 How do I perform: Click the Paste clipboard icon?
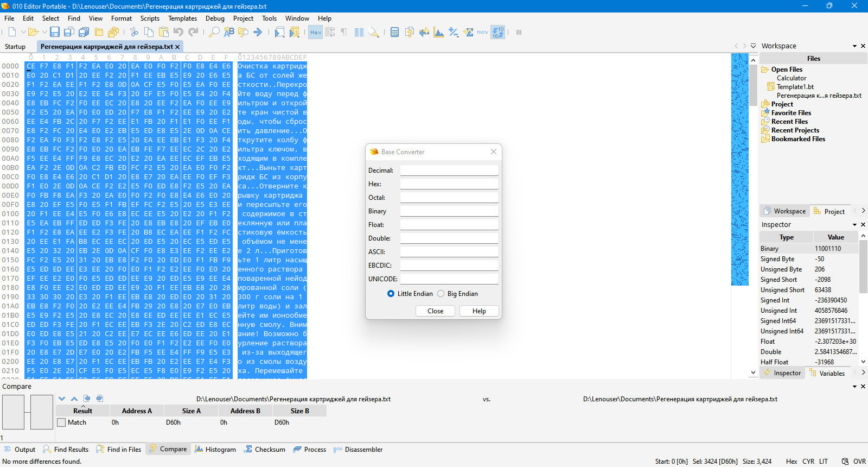click(163, 32)
